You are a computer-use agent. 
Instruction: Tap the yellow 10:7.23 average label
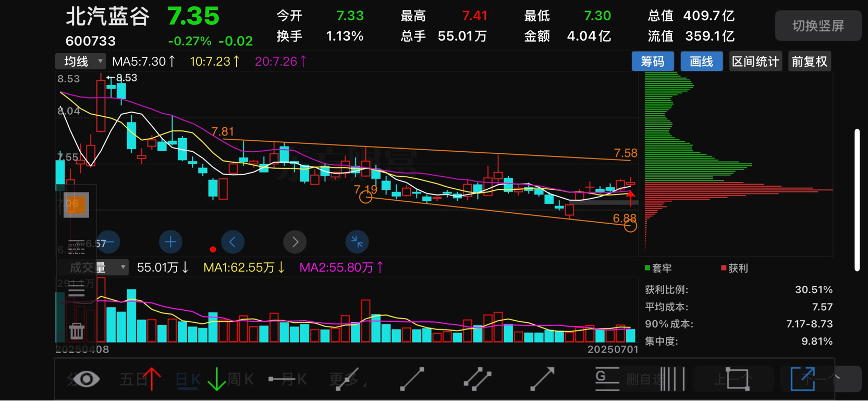pos(215,62)
